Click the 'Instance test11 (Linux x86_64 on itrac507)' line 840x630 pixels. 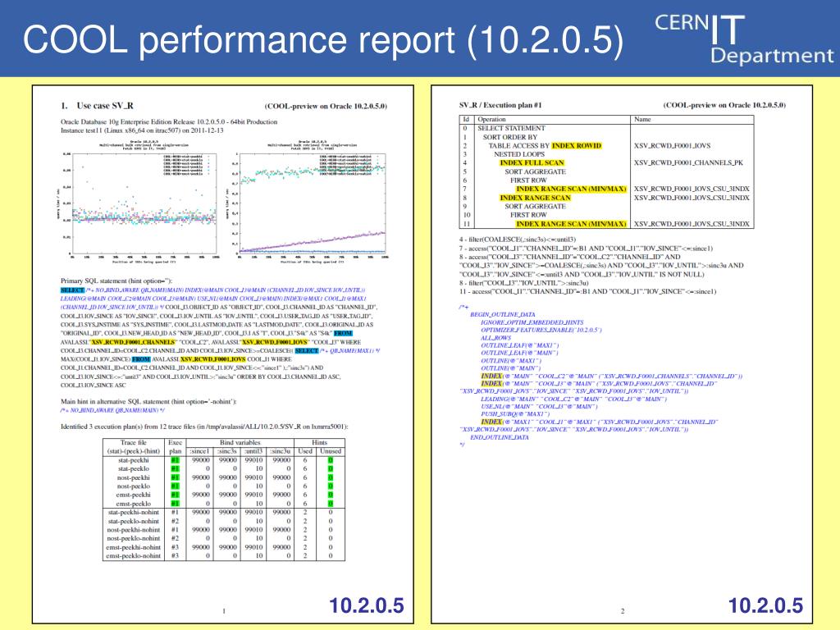tap(142, 130)
